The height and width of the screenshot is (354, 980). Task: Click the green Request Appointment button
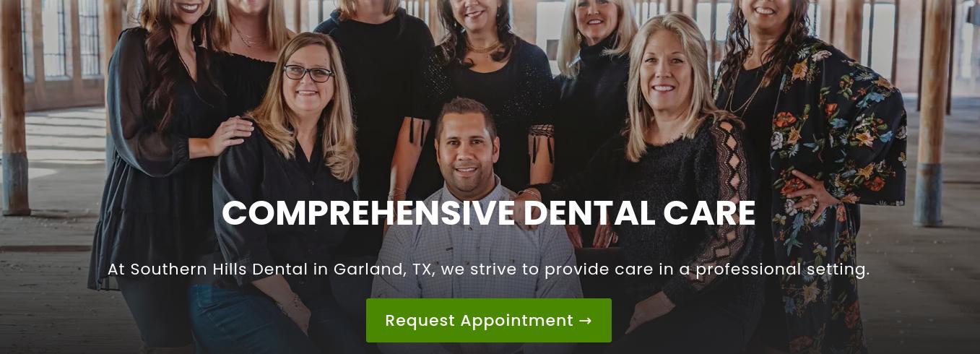[x=489, y=320]
